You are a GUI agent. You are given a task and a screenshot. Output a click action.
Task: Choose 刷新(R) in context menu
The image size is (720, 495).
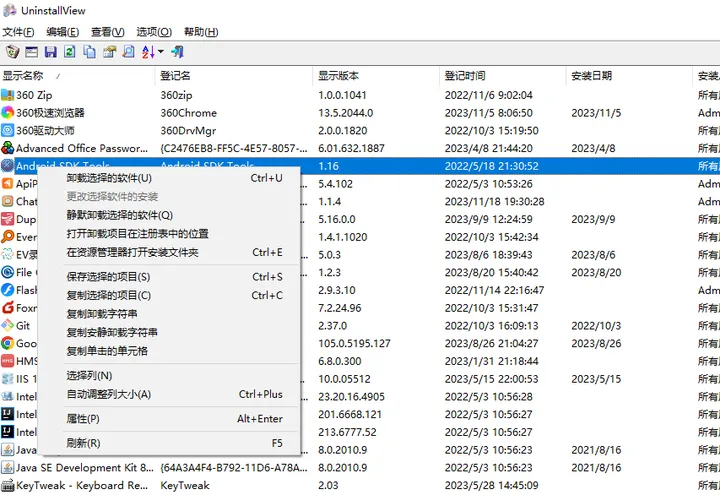[x=169, y=443]
